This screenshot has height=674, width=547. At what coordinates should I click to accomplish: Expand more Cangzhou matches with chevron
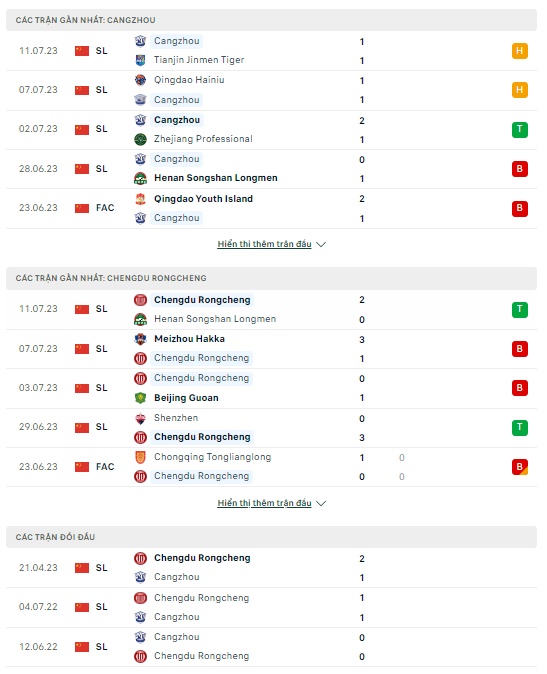[321, 244]
